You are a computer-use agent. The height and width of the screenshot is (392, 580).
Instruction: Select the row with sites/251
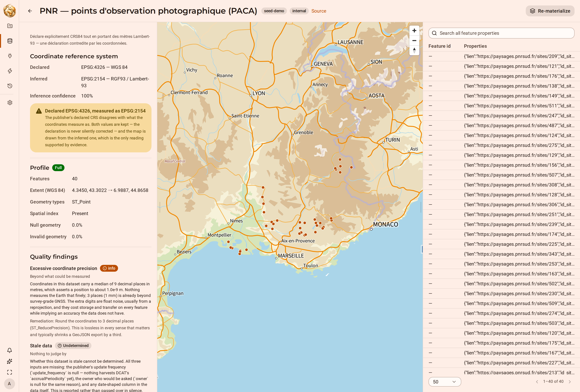[501, 215]
